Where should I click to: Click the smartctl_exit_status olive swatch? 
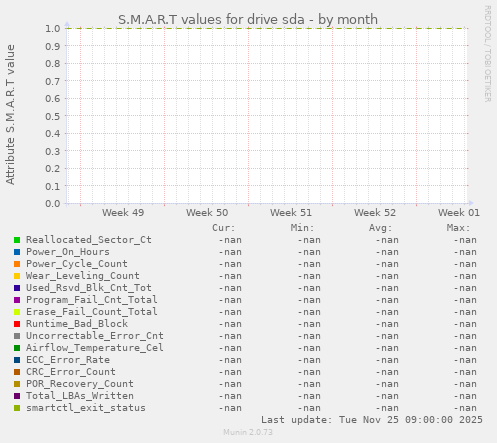tap(17, 408)
